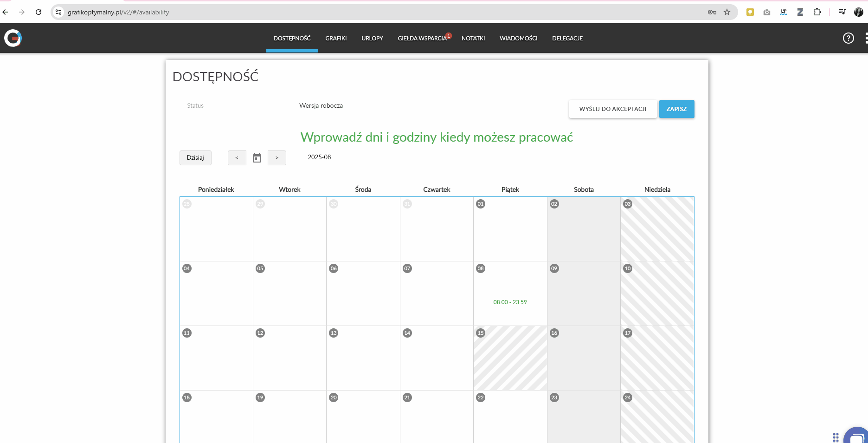This screenshot has height=443, width=868.
Task: Open the Urlopy tab
Action: (372, 38)
